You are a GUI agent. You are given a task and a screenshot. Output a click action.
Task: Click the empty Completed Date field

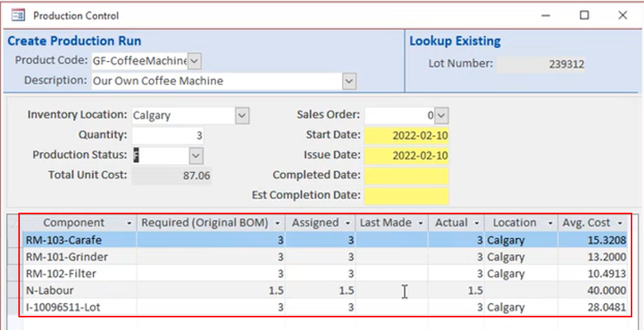click(406, 176)
